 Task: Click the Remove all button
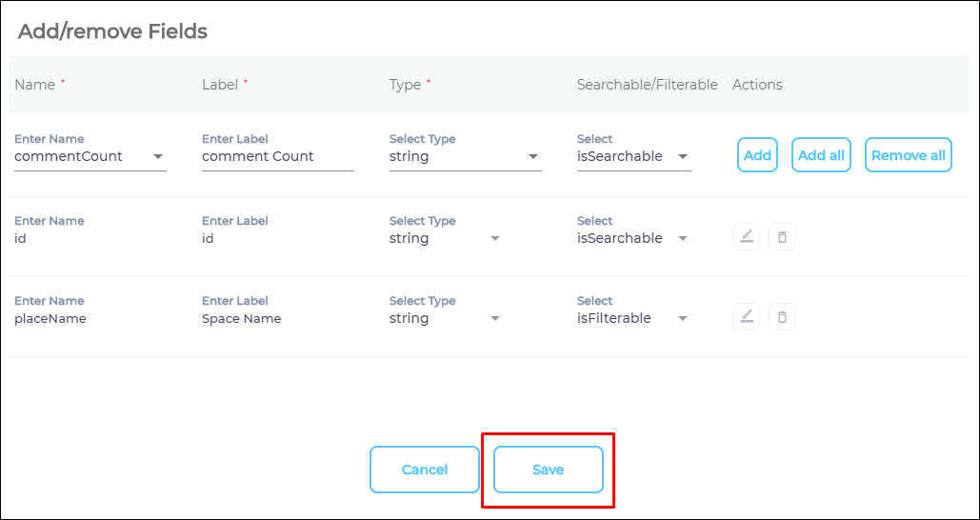pyautogui.click(x=908, y=155)
